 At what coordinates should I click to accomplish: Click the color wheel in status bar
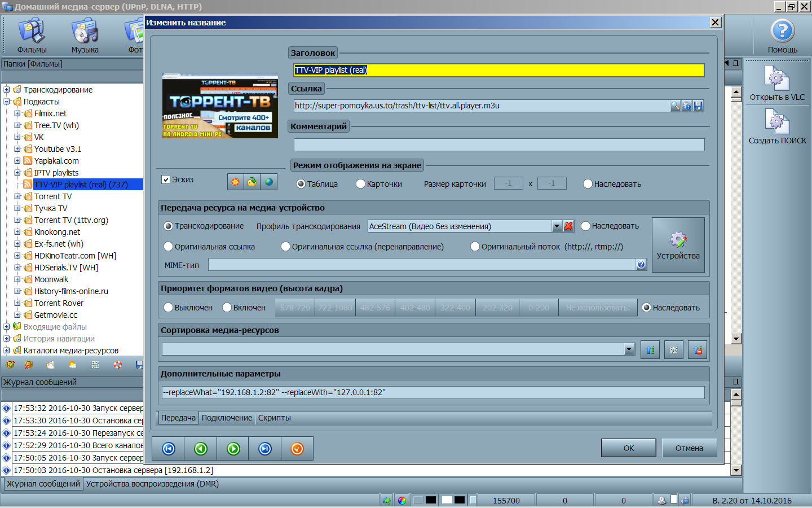[x=401, y=501]
